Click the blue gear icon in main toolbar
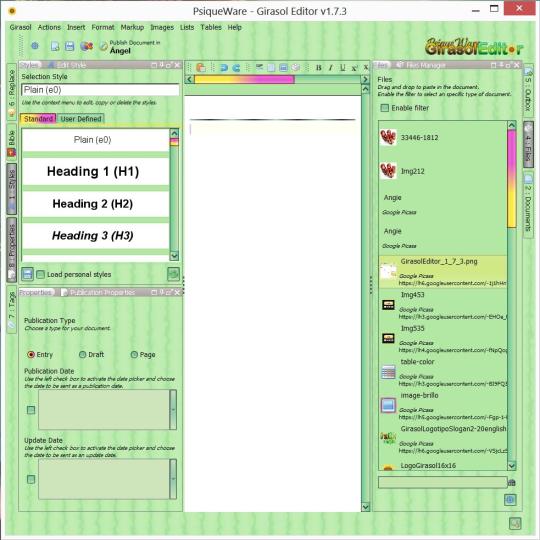This screenshot has width=540, height=540. (x=35, y=46)
